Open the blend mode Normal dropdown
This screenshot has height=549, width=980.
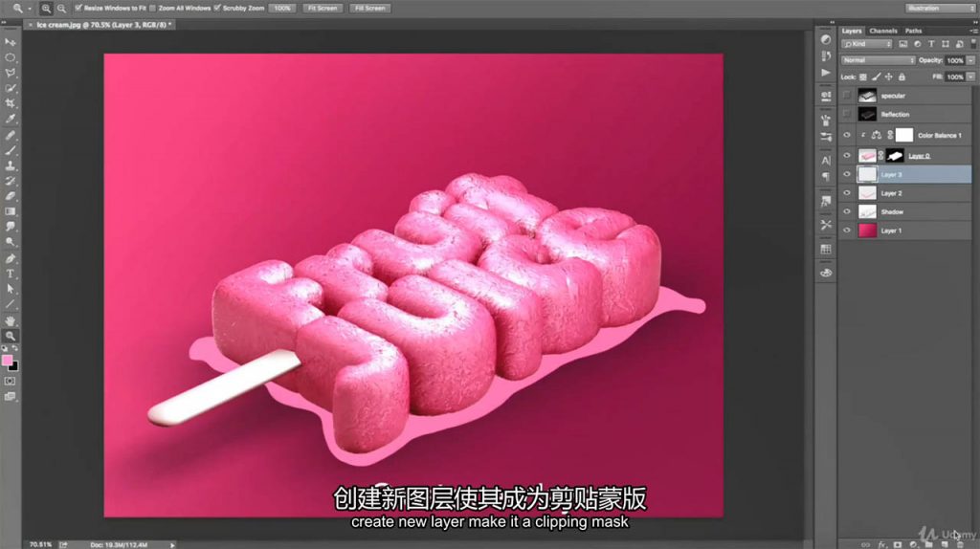878,60
